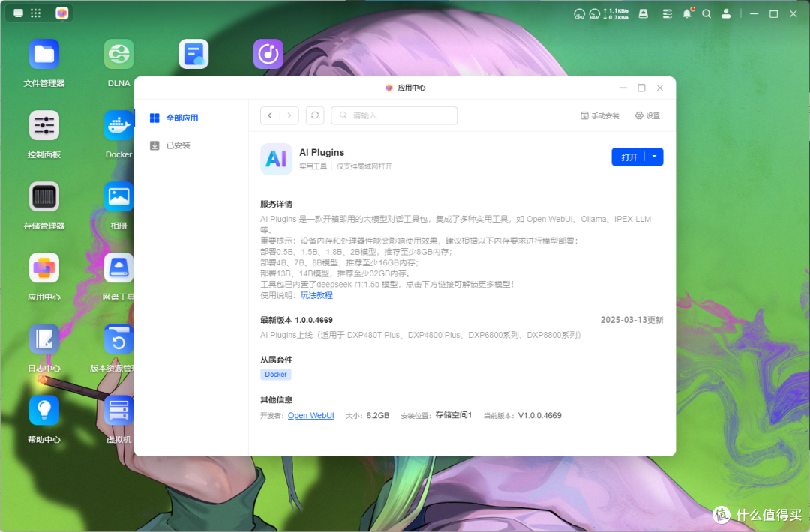Click the network speed indicator
Image resolution: width=810 pixels, height=532 pixels.
click(616, 14)
